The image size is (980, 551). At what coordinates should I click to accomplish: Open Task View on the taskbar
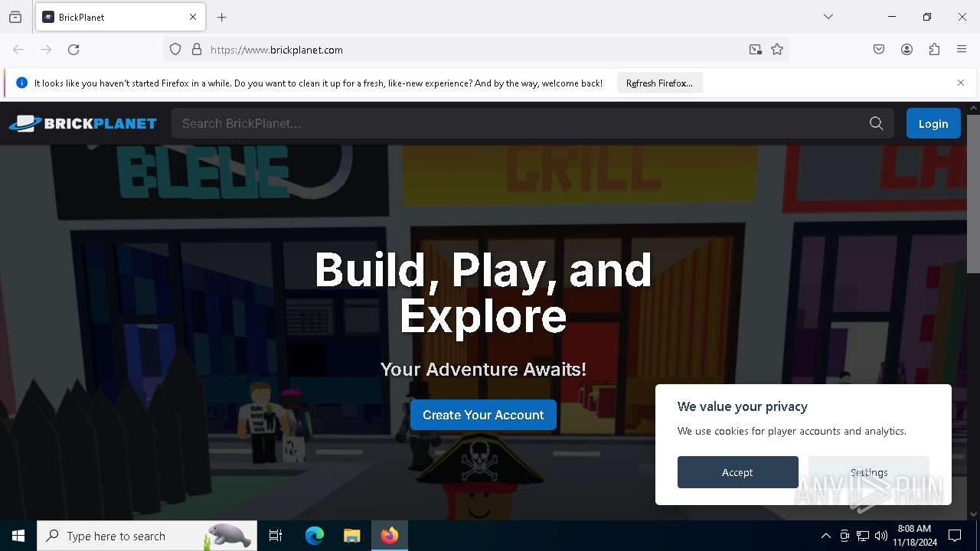[x=276, y=536]
